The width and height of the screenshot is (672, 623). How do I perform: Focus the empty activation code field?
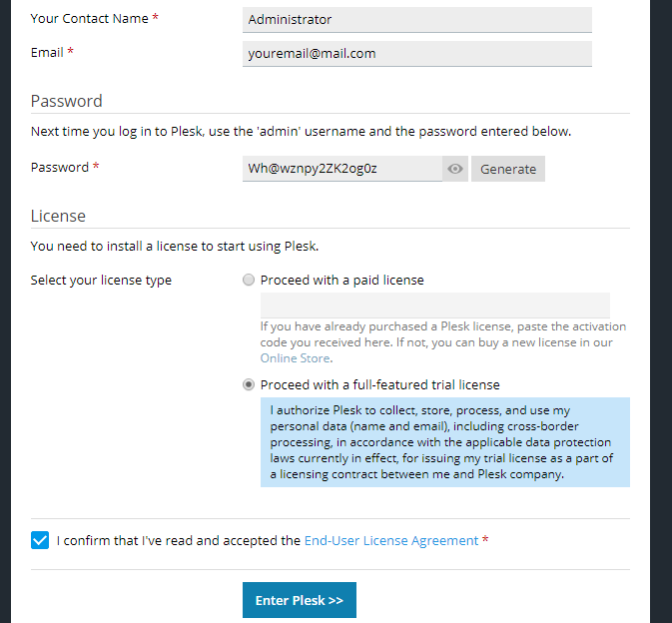coord(434,305)
